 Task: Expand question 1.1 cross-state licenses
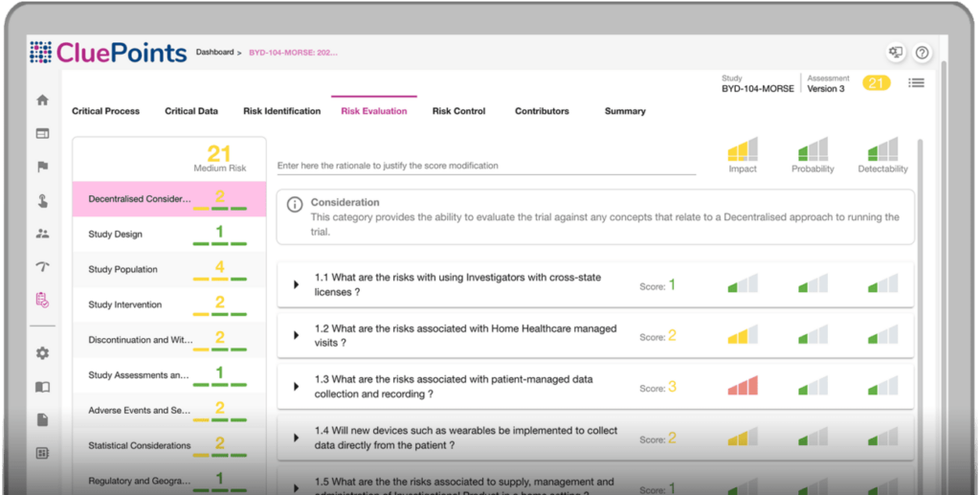tap(297, 284)
